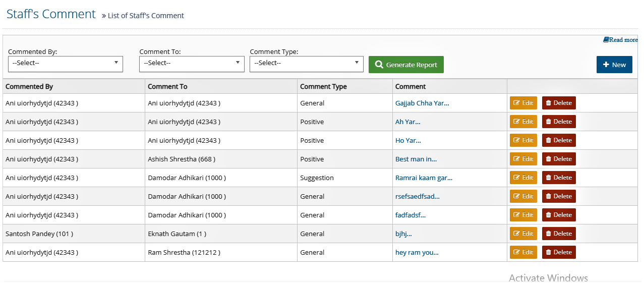This screenshot has width=644, height=284.
Task: Edit the 'Gajjab Chha Yar...' comment row
Action: click(x=523, y=103)
